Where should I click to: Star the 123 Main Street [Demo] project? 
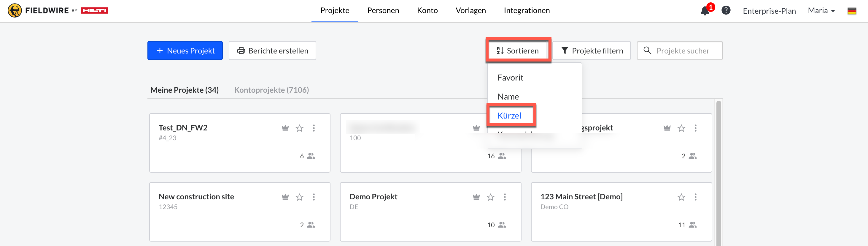[x=681, y=197]
